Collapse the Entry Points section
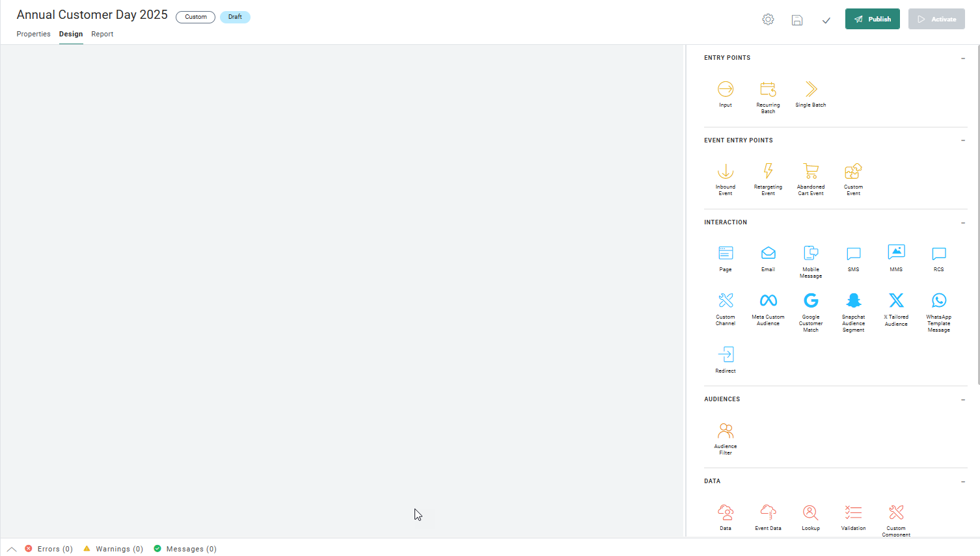 963,59
